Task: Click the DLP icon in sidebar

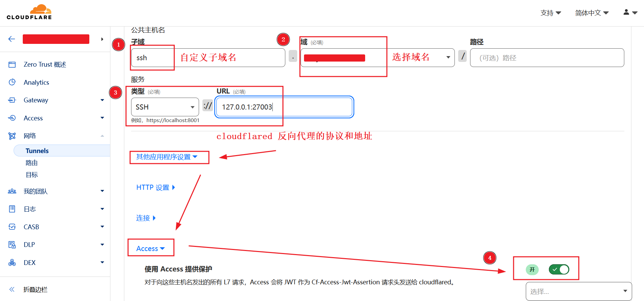Action: [12, 245]
